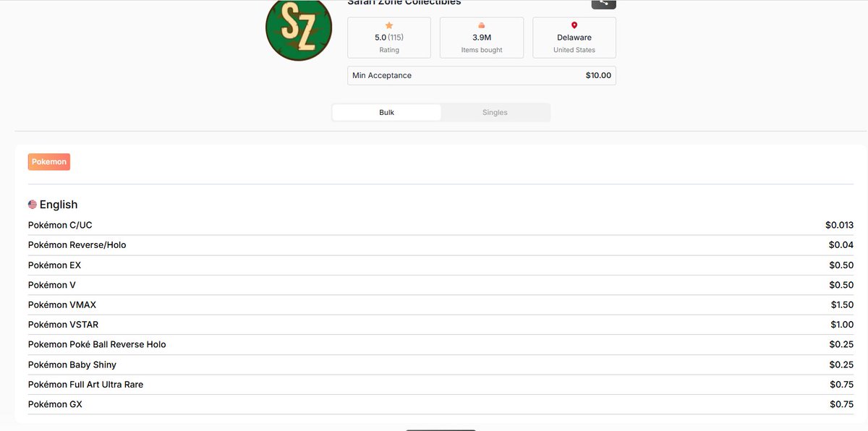Click the dark button at the bottom
Image resolution: width=868 pixels, height=431 pixels.
click(x=440, y=429)
